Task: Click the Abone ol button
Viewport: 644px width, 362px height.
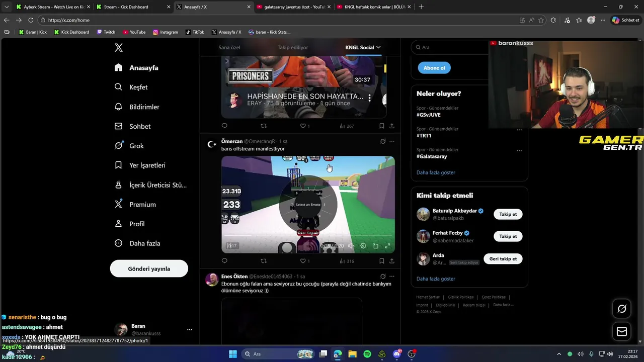Action: 434,68
